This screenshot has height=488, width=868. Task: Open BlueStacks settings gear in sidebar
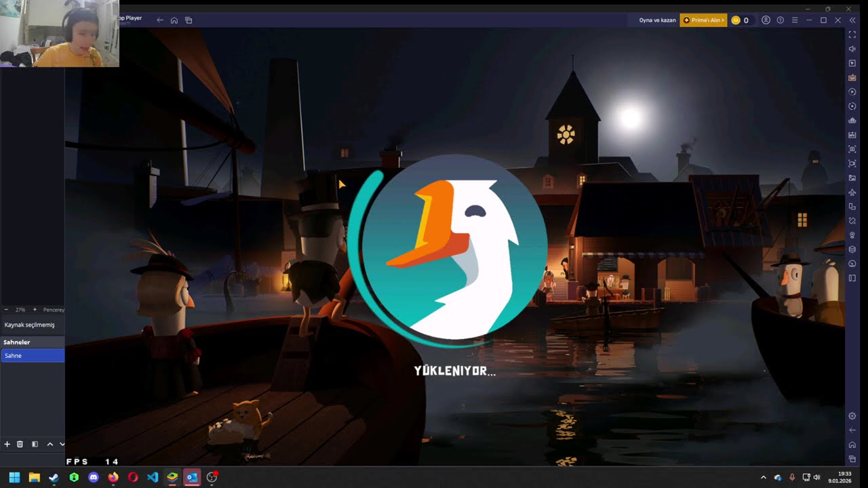click(852, 416)
